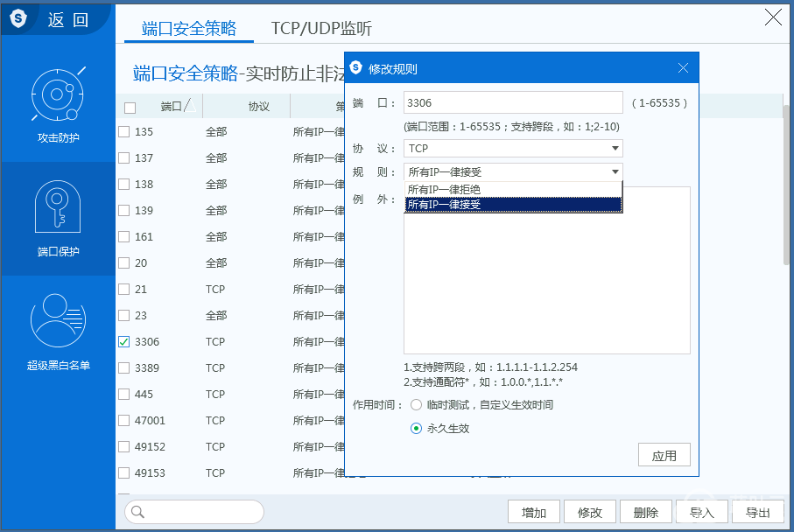Switch to the TCP/UDP监听 tab
Image resolution: width=794 pixels, height=532 pixels.
click(321, 28)
